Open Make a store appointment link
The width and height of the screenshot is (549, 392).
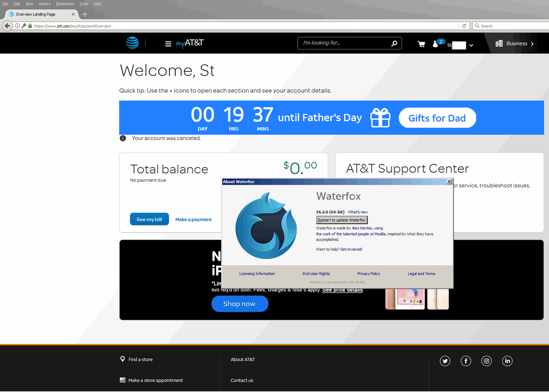[155, 380]
